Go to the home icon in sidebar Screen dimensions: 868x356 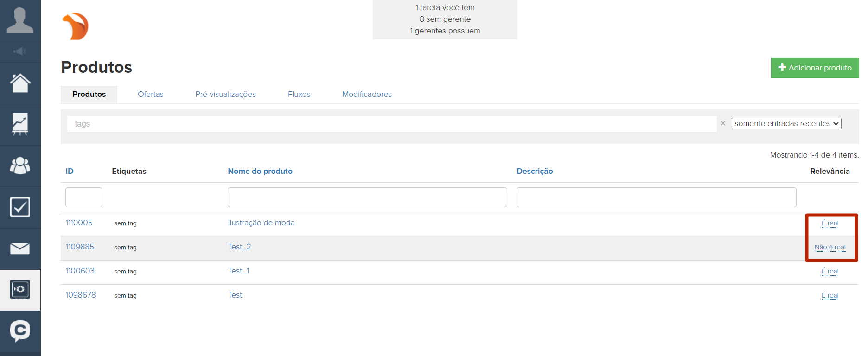[20, 83]
